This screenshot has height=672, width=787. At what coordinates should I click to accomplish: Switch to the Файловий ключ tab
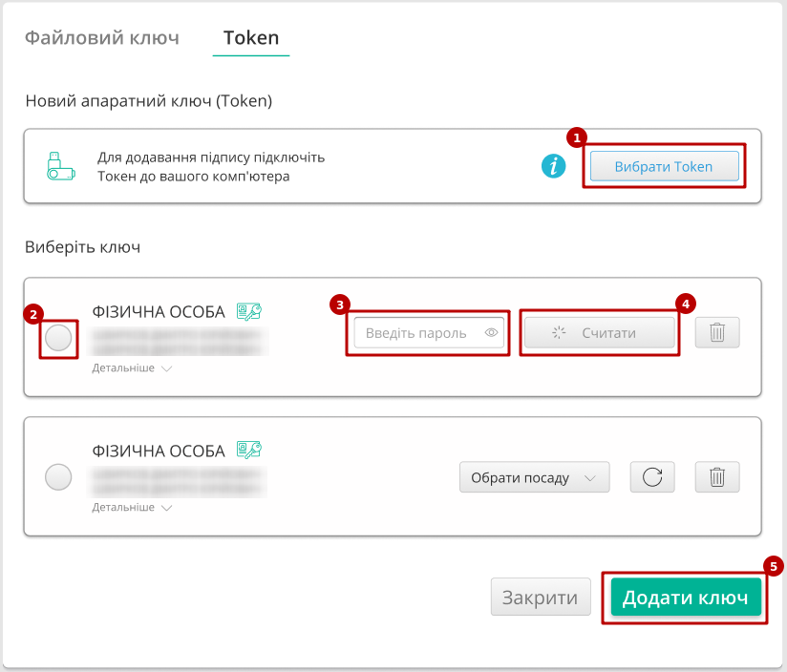(101, 38)
